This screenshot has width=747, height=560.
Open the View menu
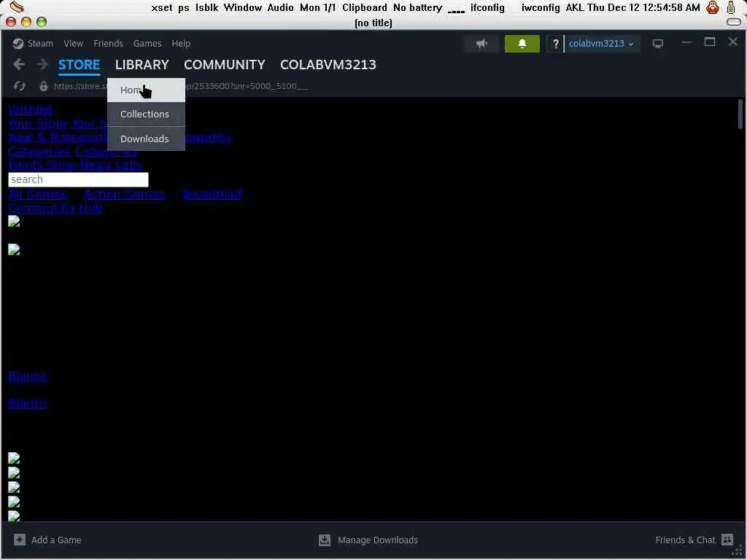(x=74, y=43)
